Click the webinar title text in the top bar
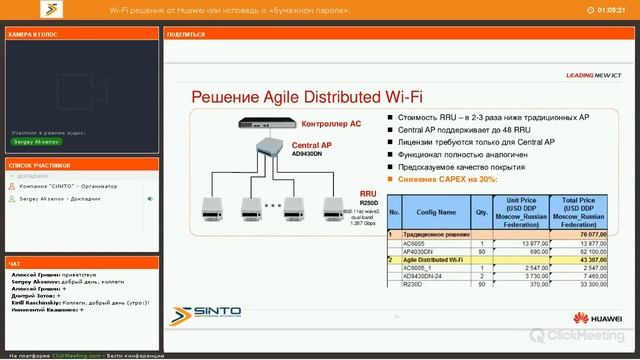This screenshot has height=360, width=640. 229,11
